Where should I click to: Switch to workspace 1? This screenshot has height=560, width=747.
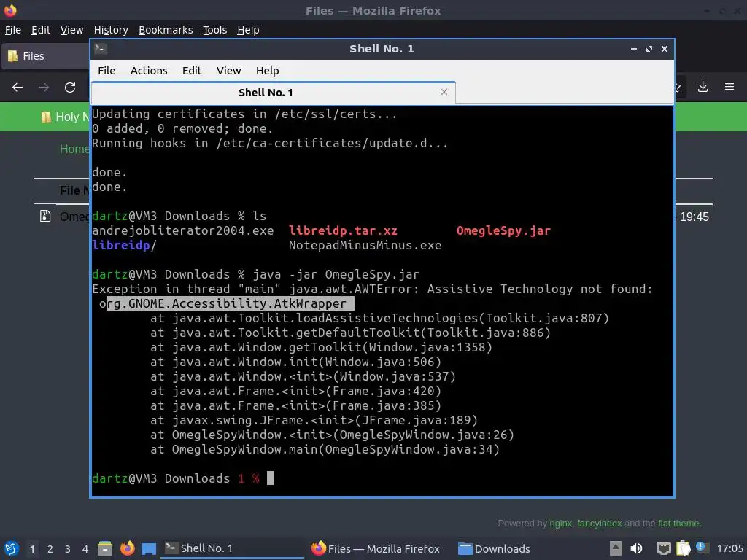point(32,549)
